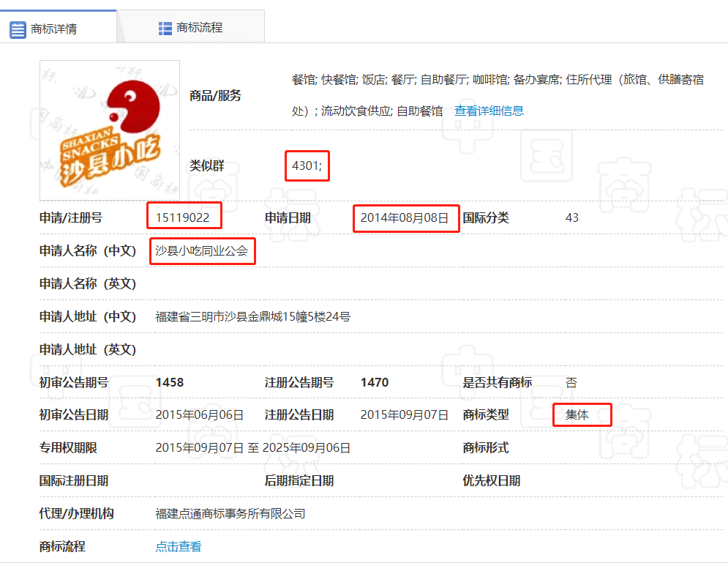
Task: Click the 申请人名称（中文） label
Action: click(x=87, y=251)
